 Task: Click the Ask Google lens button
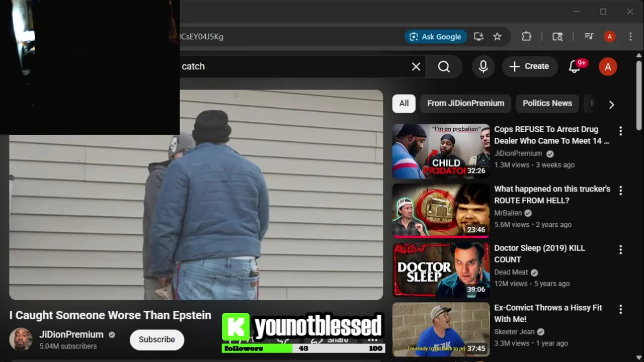coord(436,37)
